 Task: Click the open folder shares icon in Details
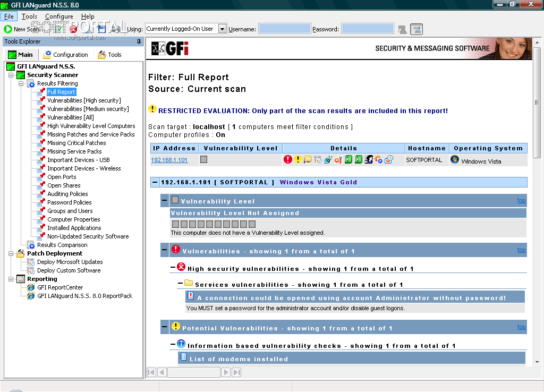click(x=308, y=159)
